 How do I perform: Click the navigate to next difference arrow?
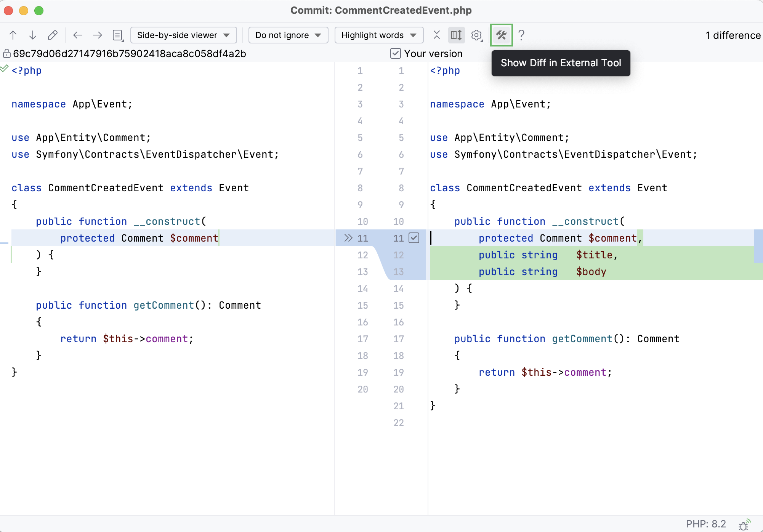tap(33, 36)
